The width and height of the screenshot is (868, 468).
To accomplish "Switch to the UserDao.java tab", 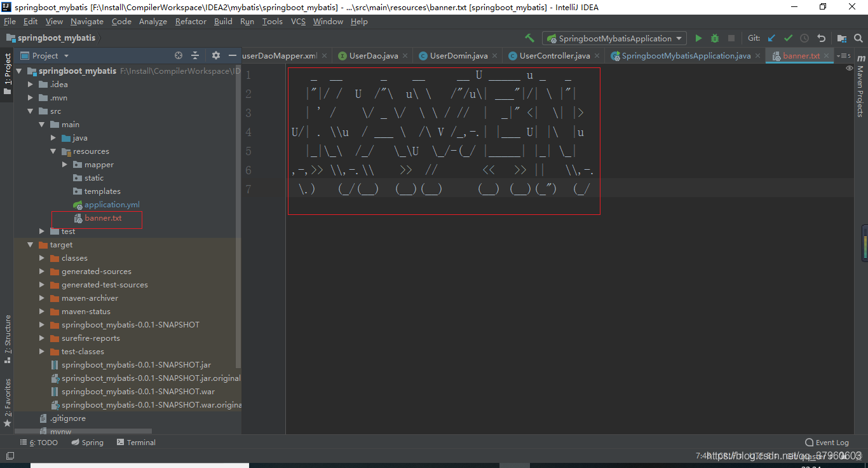I will (x=372, y=56).
